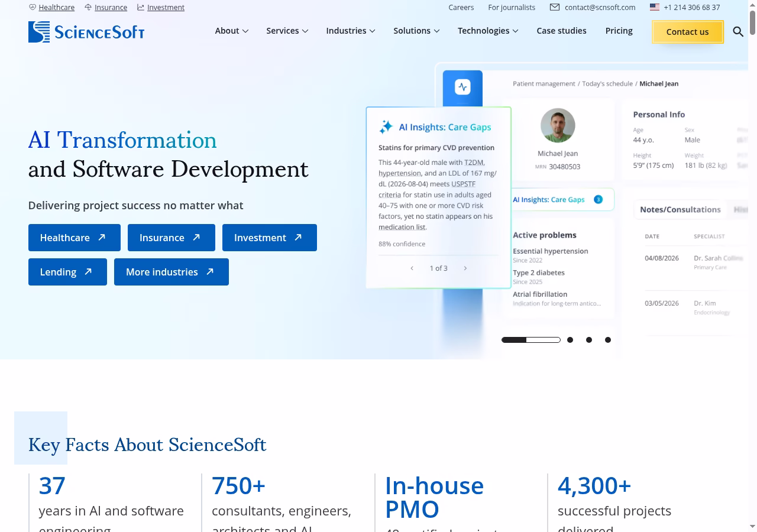Viewport: 757px width, 532px height.
Task: Click the chart icon beside Investment
Action: (x=141, y=7)
